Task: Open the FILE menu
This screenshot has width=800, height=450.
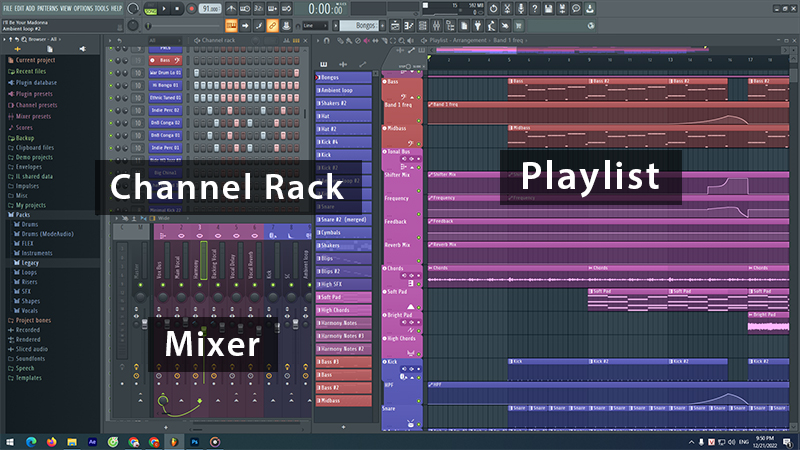Action: [7, 9]
